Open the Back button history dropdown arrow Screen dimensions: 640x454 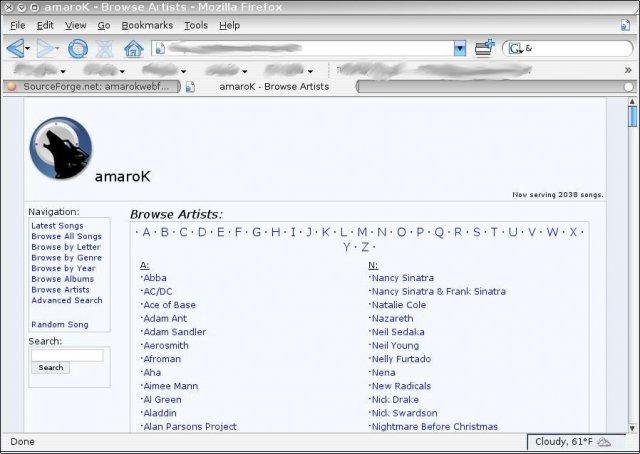pyautogui.click(x=27, y=49)
